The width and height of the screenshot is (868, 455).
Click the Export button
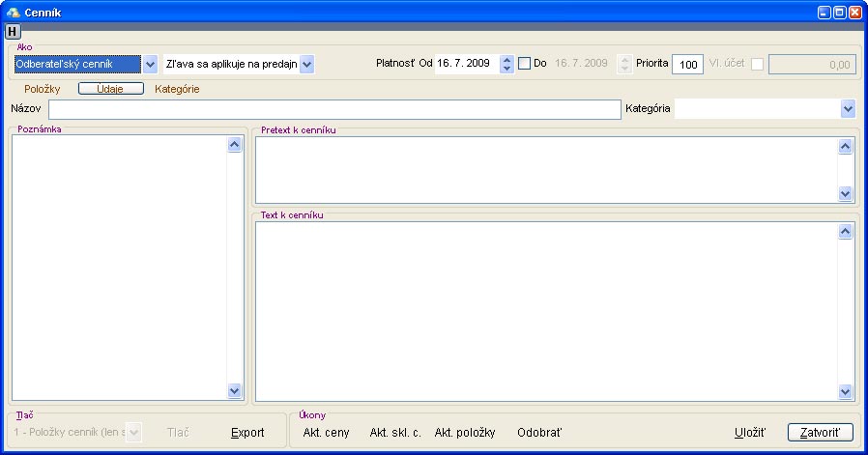click(x=247, y=433)
